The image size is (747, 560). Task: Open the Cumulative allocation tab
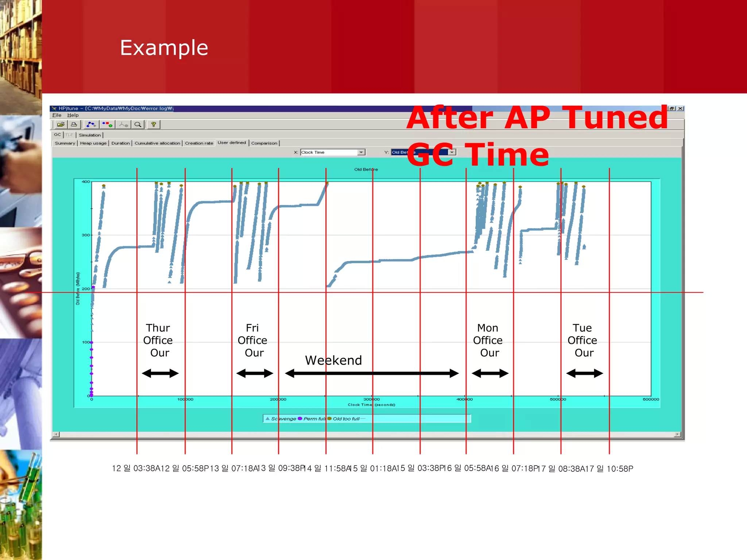tap(157, 143)
